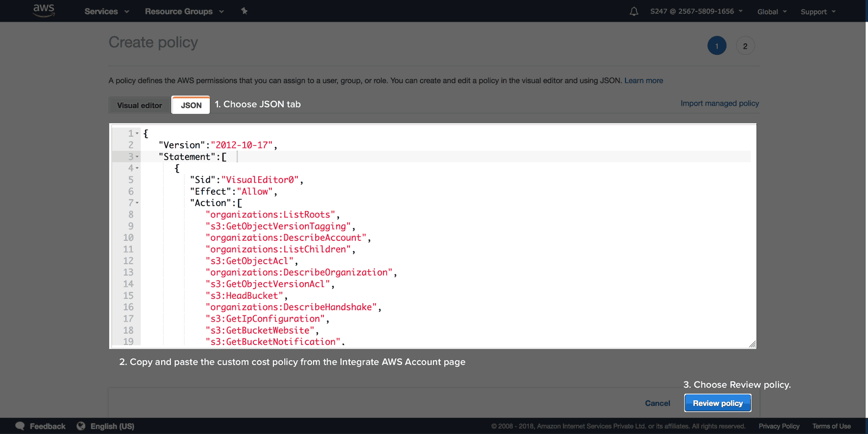Click the "s3:HeadBucket" line
The height and width of the screenshot is (434, 868).
247,296
